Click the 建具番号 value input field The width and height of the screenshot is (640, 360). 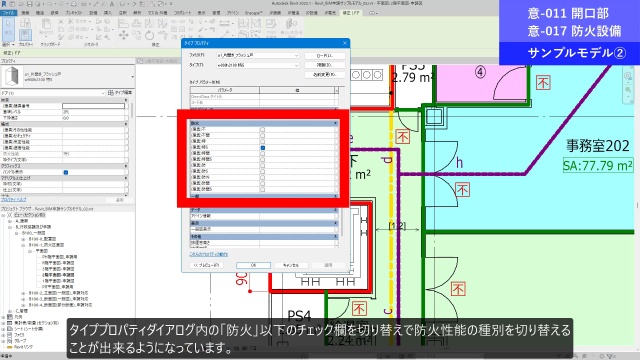point(93,106)
